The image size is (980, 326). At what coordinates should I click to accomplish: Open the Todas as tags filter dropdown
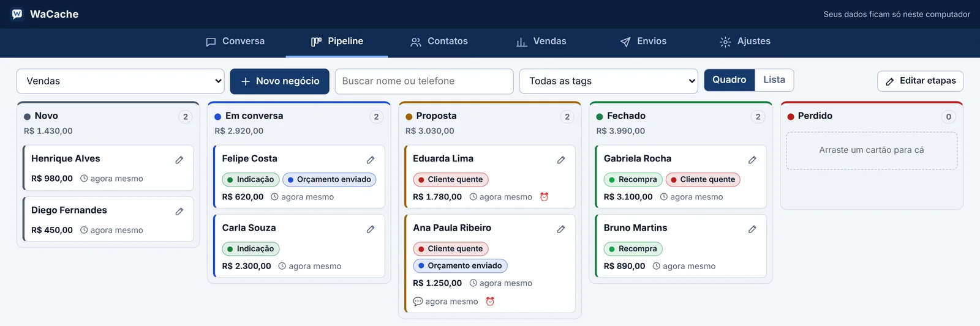tap(609, 81)
